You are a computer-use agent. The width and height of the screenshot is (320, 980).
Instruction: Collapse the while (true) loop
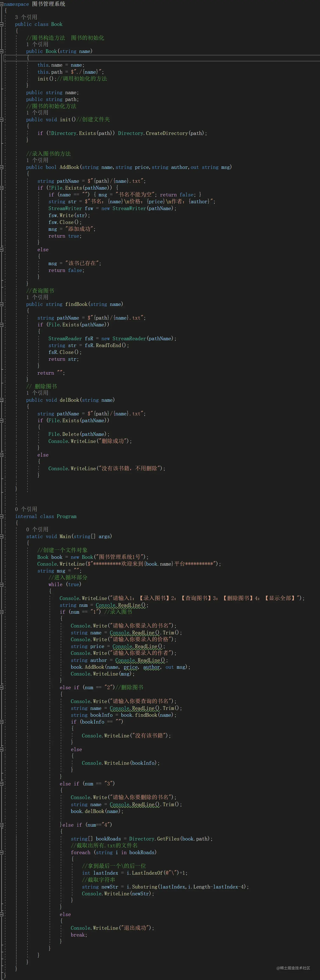tap(1, 584)
